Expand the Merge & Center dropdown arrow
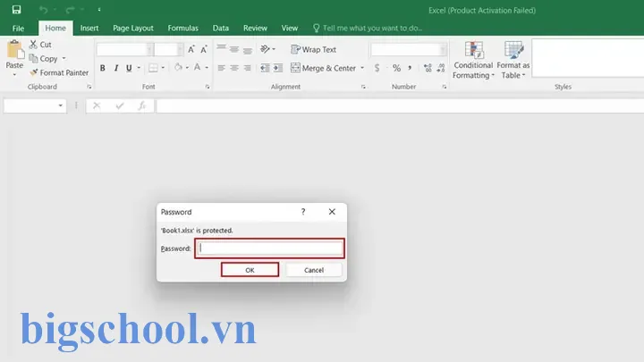 pos(362,68)
